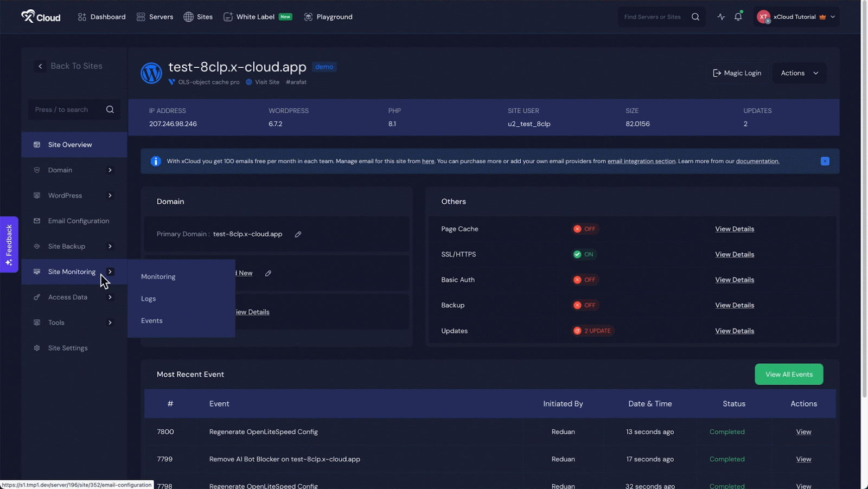
Task: Click the pencil icon next to the primary domain
Action: pos(298,234)
